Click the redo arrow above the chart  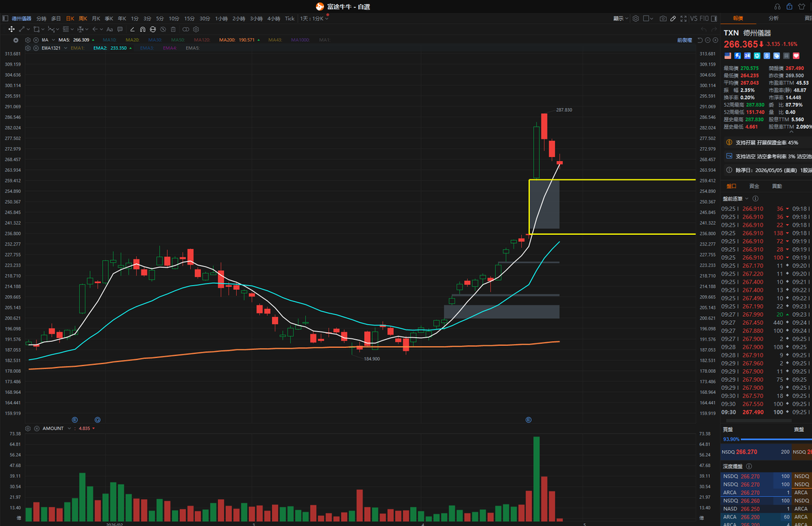coord(714,29)
